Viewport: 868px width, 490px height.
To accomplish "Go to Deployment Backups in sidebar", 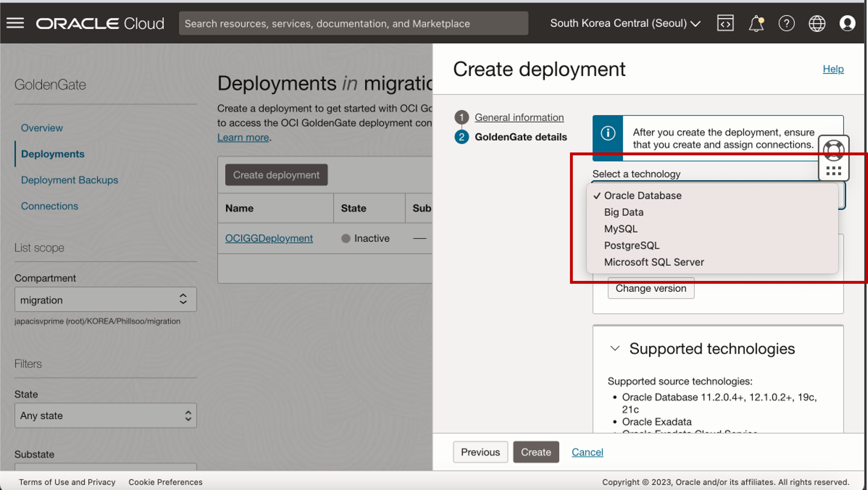I will pos(70,180).
